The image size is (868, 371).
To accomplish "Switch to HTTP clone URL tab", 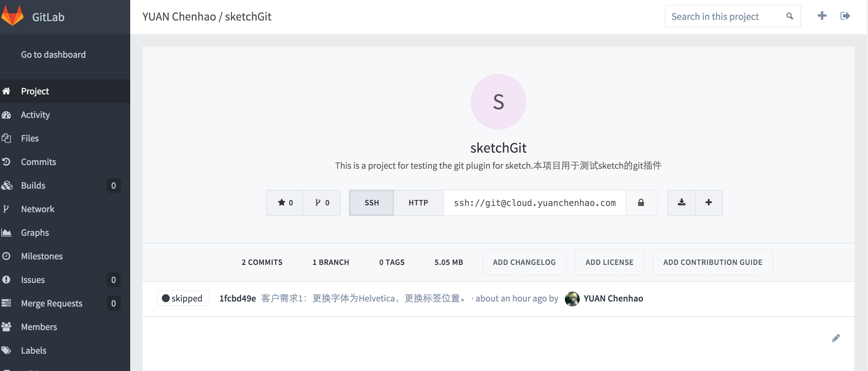I will coord(418,202).
